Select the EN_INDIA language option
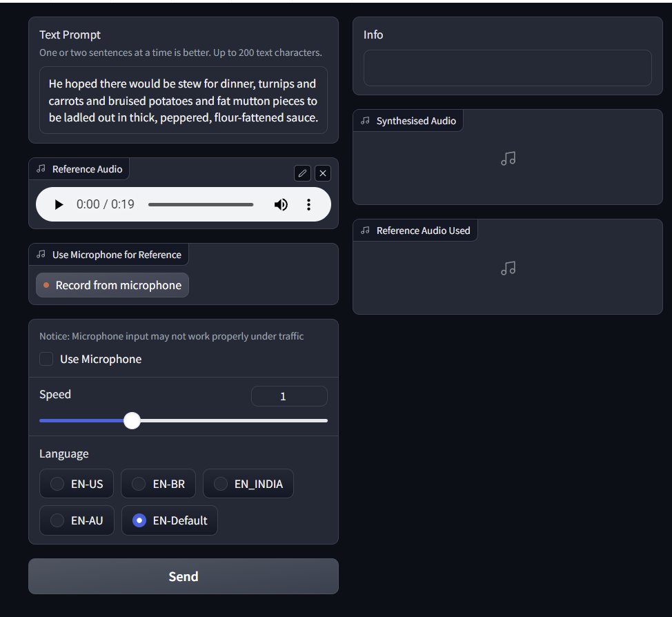Viewport: 672px width, 617px height. pyautogui.click(x=248, y=484)
